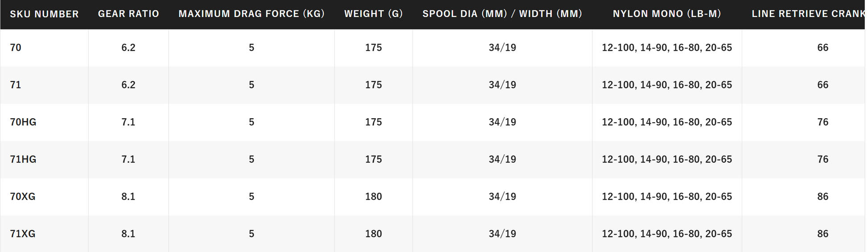Image resolution: width=868 pixels, height=252 pixels.
Task: Select the 70XG SKU cell
Action: 23,197
